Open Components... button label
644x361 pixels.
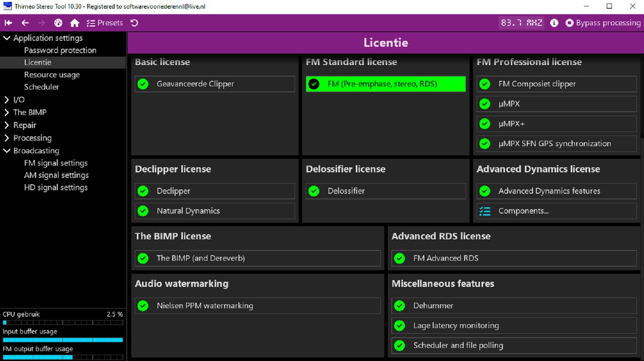[524, 211]
